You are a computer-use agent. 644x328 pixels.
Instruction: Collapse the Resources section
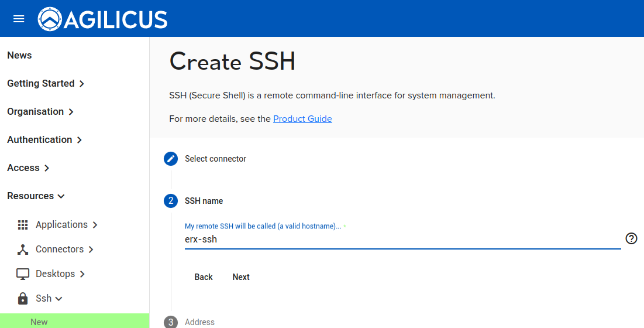point(36,196)
